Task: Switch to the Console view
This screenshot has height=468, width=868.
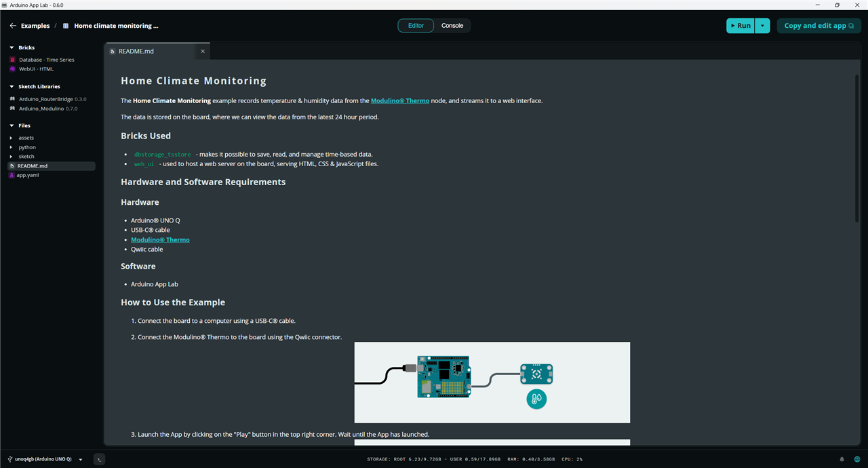Action: (x=452, y=26)
